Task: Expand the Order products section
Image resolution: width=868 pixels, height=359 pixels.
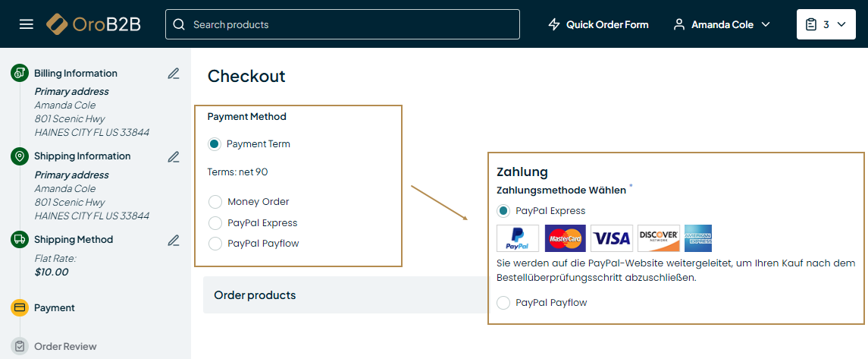Action: tap(255, 294)
